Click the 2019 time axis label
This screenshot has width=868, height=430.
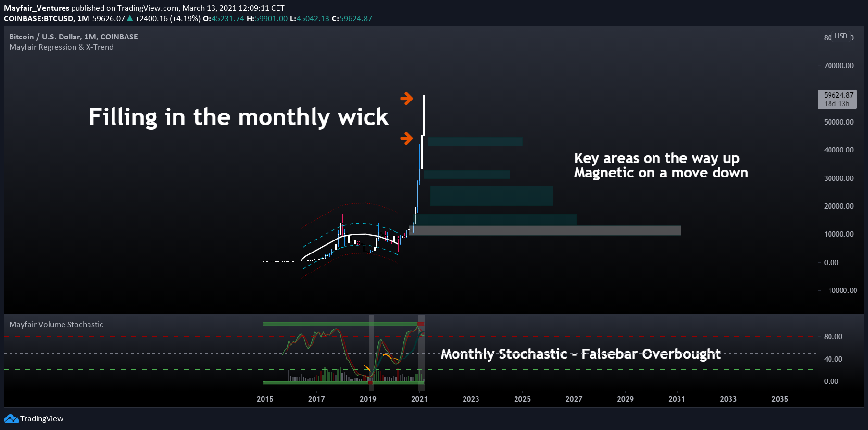pyautogui.click(x=368, y=399)
